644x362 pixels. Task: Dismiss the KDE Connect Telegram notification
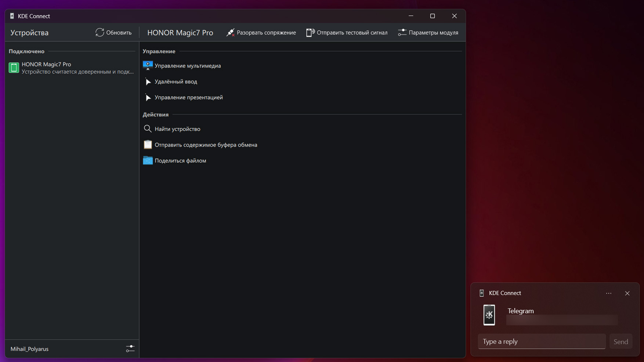click(627, 293)
